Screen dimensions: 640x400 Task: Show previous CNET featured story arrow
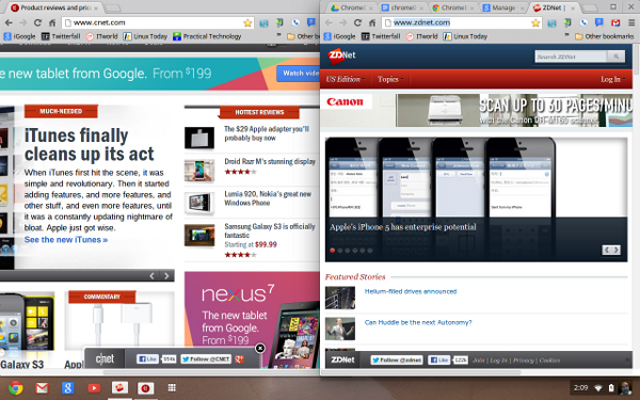point(152,276)
